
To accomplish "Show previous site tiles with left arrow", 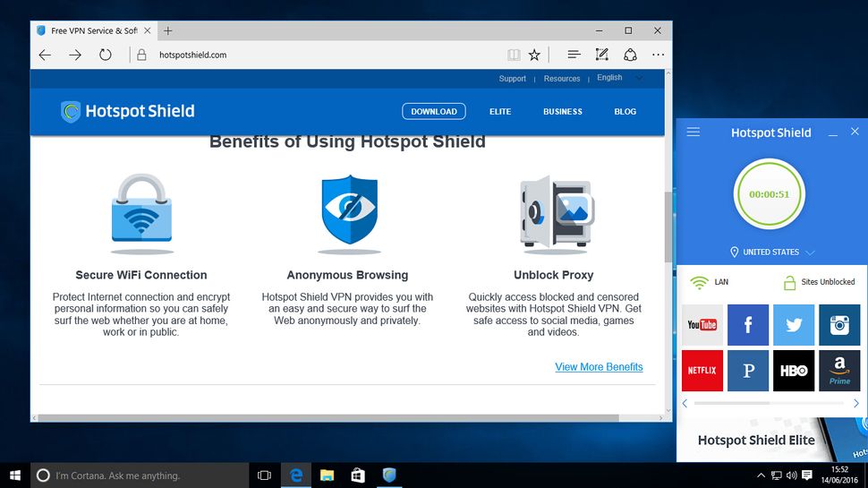I will click(x=685, y=403).
